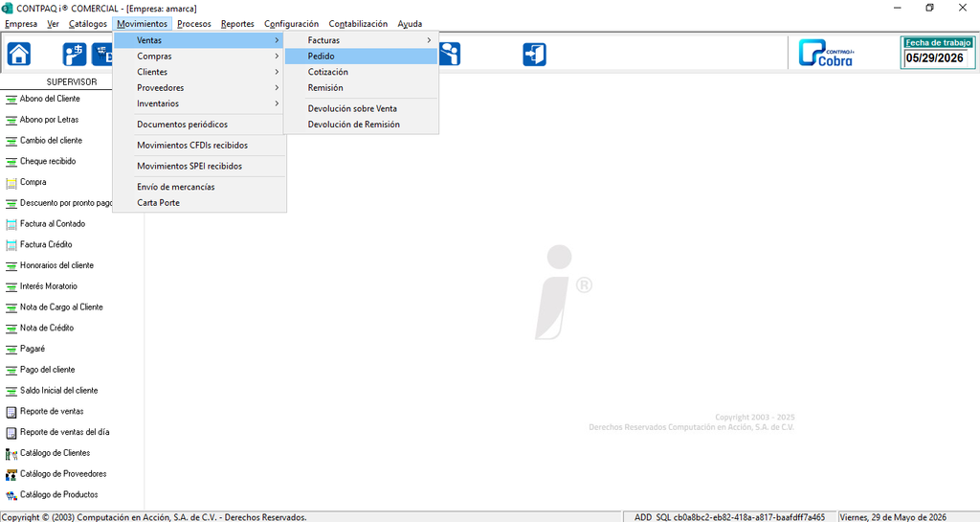The image size is (980, 522).
Task: Click the SUPERVISOR sidebar header
Action: 72,82
